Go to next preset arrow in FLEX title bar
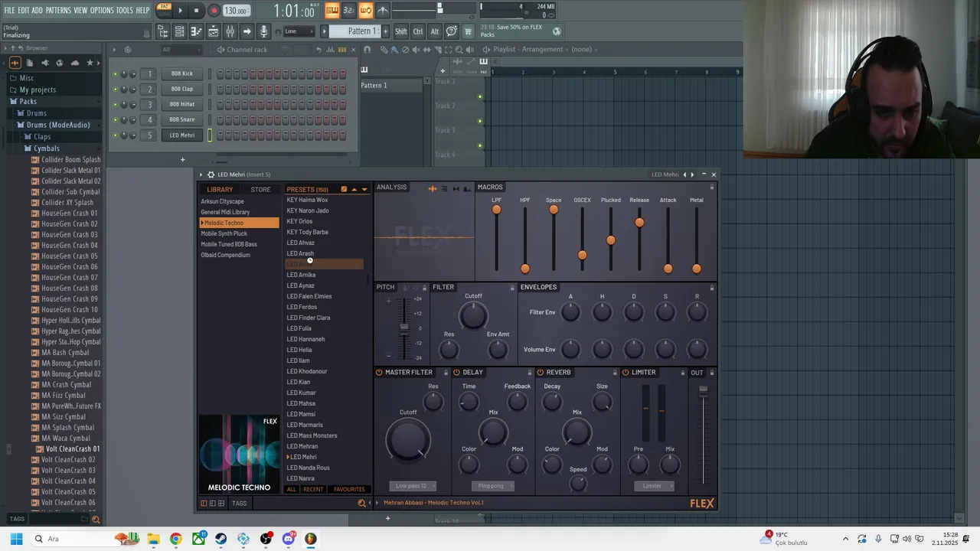Image resolution: width=980 pixels, height=551 pixels. click(x=692, y=174)
